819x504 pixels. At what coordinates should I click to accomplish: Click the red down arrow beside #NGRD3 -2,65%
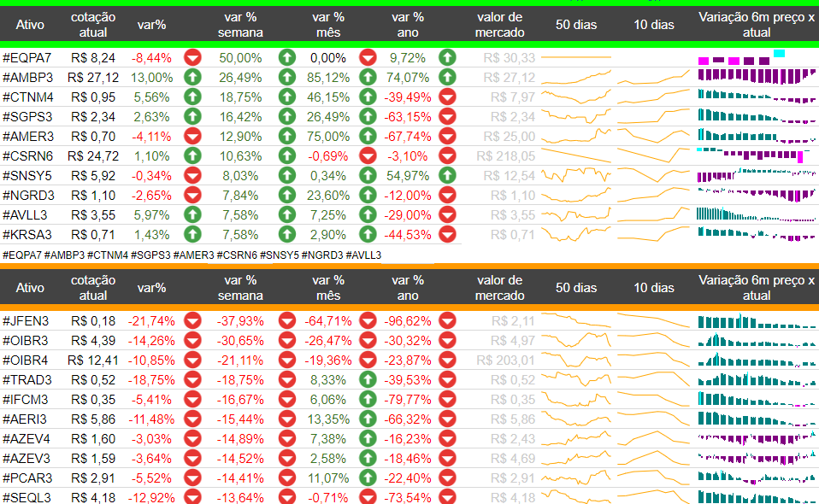pyautogui.click(x=192, y=195)
